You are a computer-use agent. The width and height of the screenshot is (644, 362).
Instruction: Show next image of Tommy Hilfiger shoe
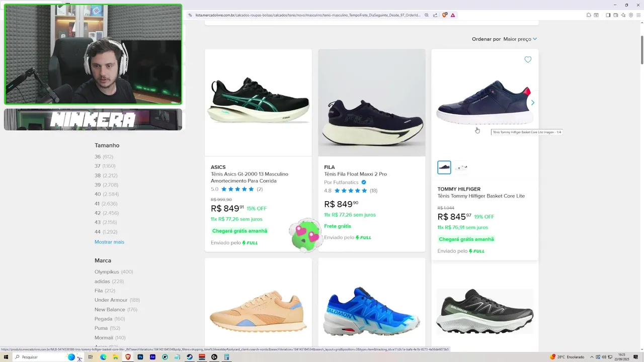tap(533, 103)
